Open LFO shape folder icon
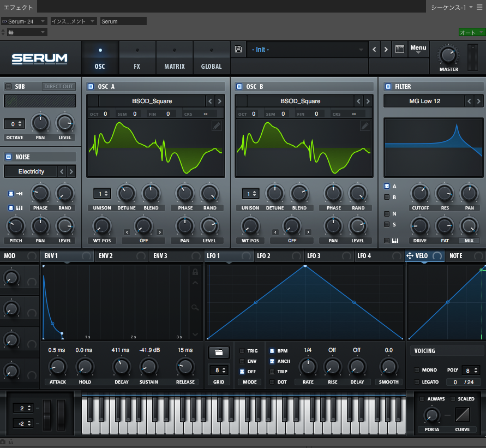This screenshot has width=486, height=448. coord(219,353)
